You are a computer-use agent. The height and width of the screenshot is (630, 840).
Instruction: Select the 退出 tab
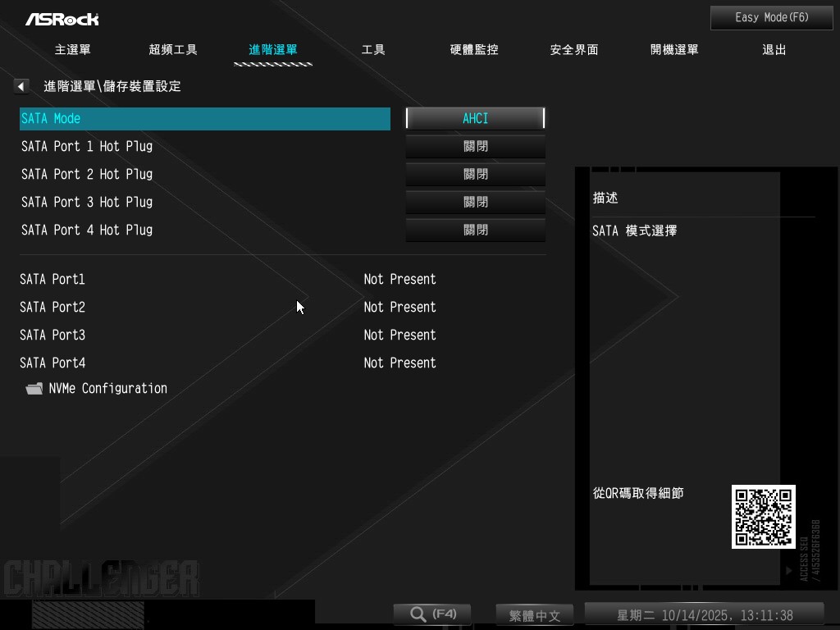pos(774,50)
